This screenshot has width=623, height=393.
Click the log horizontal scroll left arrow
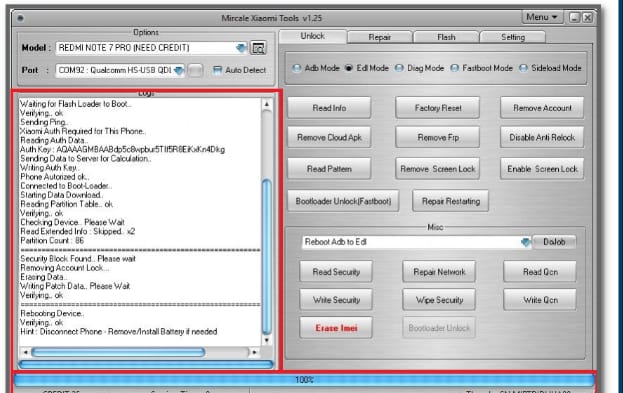(x=25, y=352)
